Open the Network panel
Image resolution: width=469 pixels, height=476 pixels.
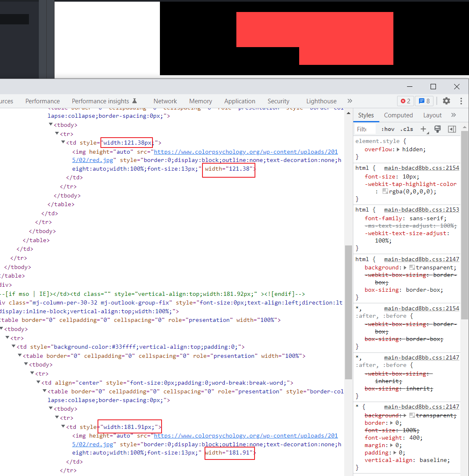click(165, 101)
